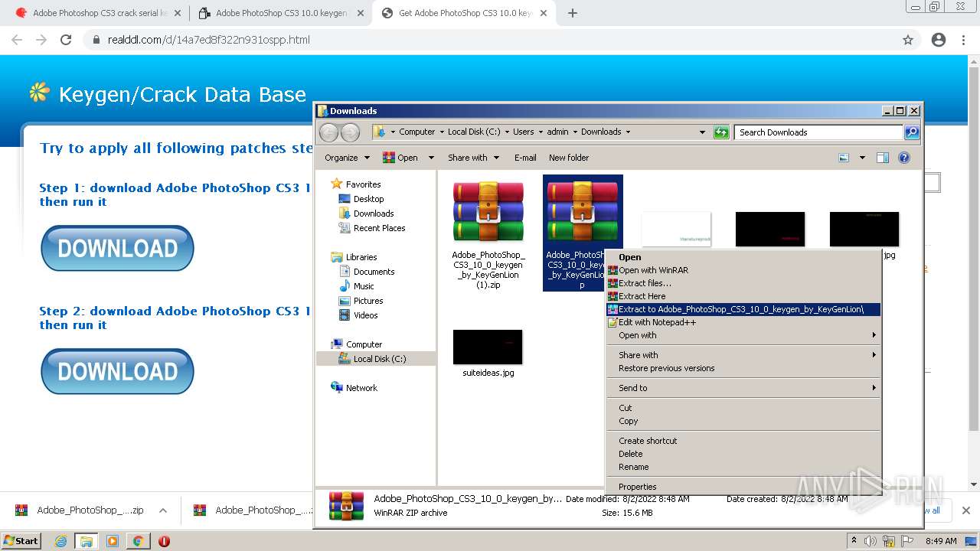
Task: Choose Create shortcut
Action: click(x=743, y=441)
